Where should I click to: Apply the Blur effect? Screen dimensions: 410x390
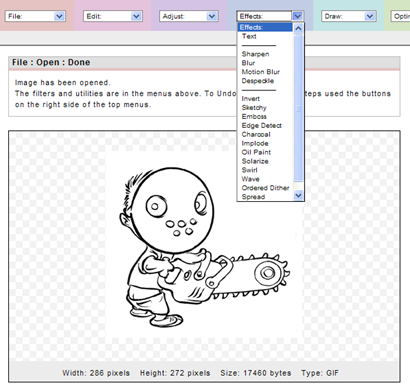point(248,63)
